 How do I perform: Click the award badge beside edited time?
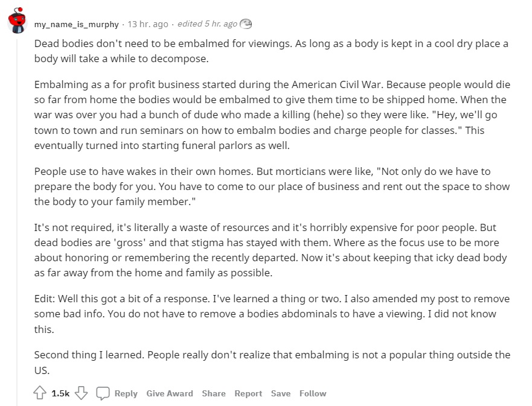[246, 24]
